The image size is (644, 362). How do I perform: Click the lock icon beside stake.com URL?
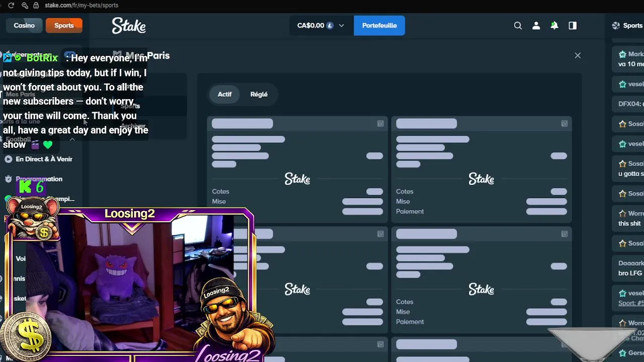tap(36, 5)
